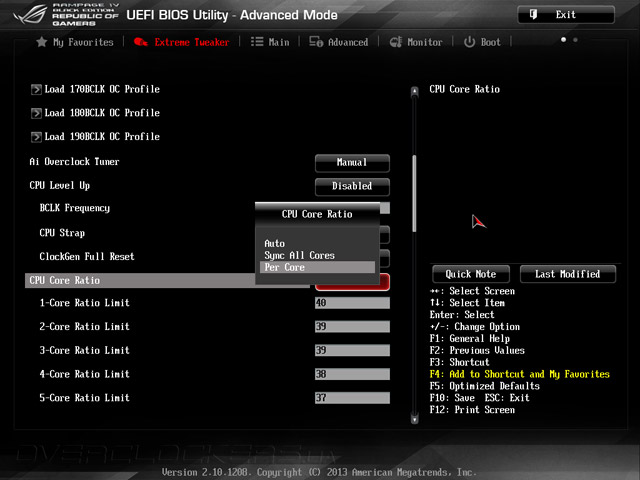The image size is (640, 480).
Task: Edit the 5-Core Ratio Limit field
Action: (x=352, y=398)
